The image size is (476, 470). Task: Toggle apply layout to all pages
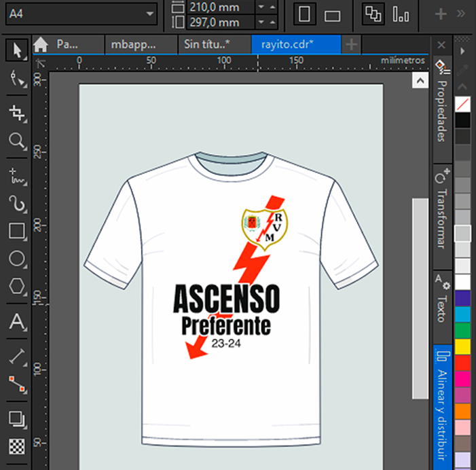point(373,14)
